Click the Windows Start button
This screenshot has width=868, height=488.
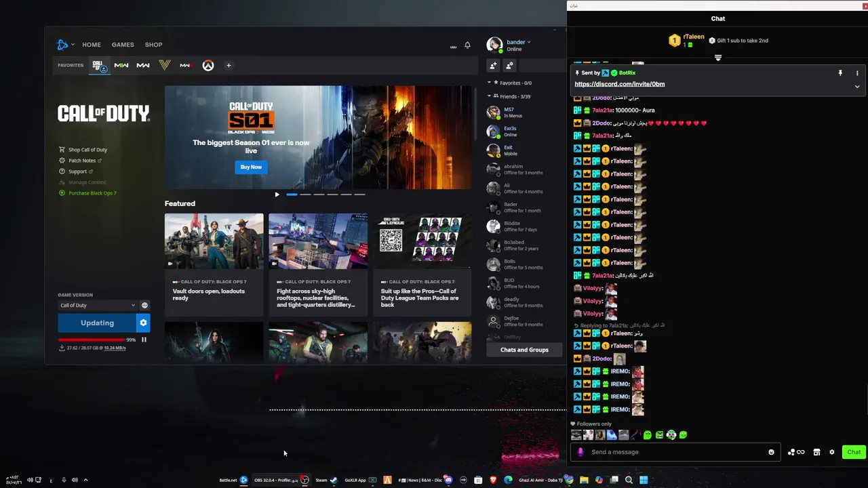click(644, 480)
